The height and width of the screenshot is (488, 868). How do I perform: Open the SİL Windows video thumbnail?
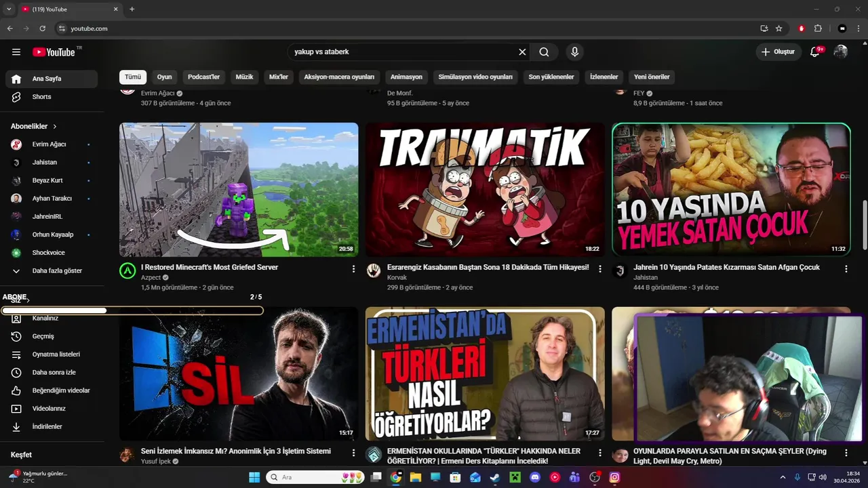[239, 374]
